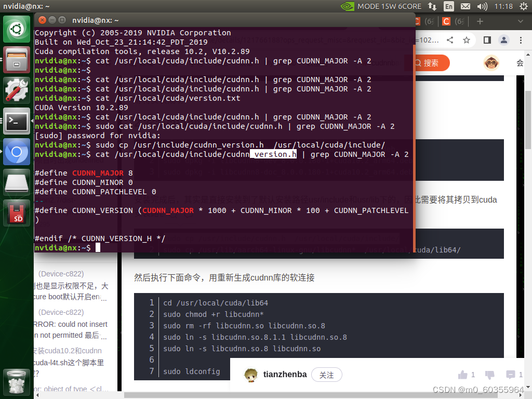
Task: Open the SD card dock icon
Action: (17, 212)
